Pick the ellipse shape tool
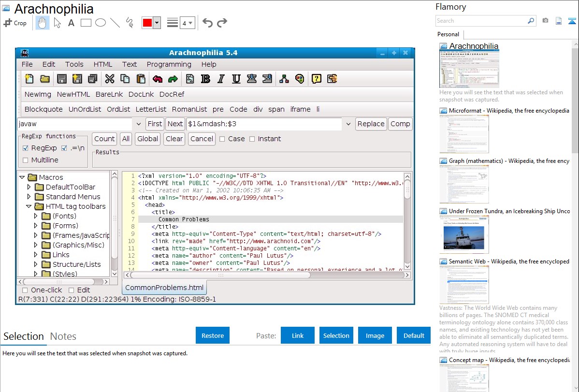This screenshot has height=392, width=579. tap(101, 23)
